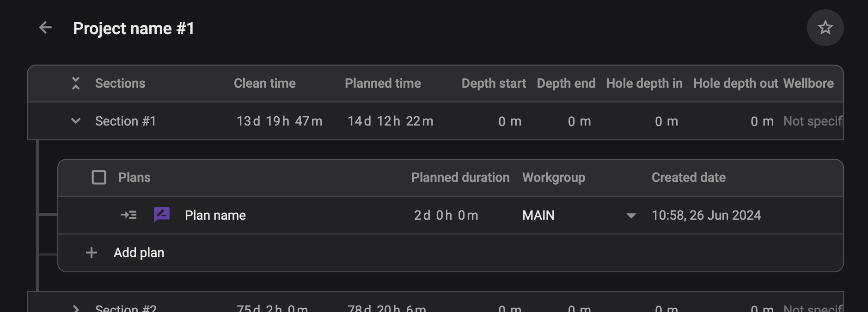The width and height of the screenshot is (868, 312).
Task: Select the plan's created date 10:58, 26 Jun 2024
Action: 707,215
